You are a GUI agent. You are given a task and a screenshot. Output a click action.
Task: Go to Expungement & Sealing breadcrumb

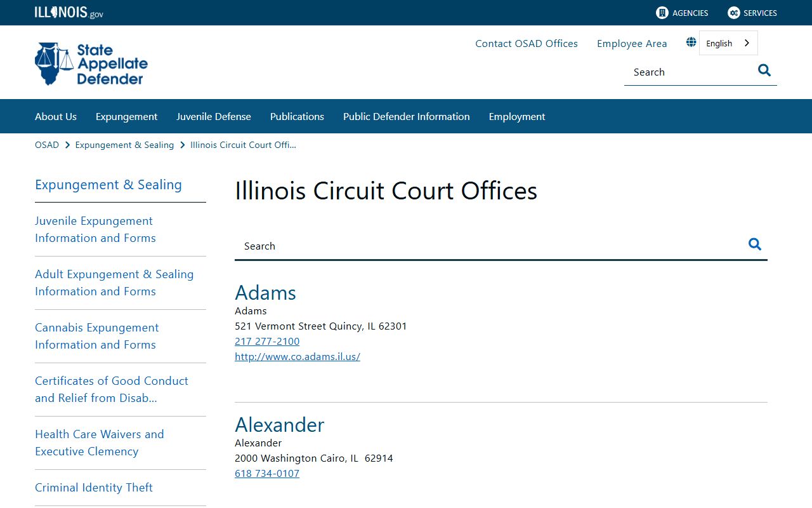click(x=124, y=145)
